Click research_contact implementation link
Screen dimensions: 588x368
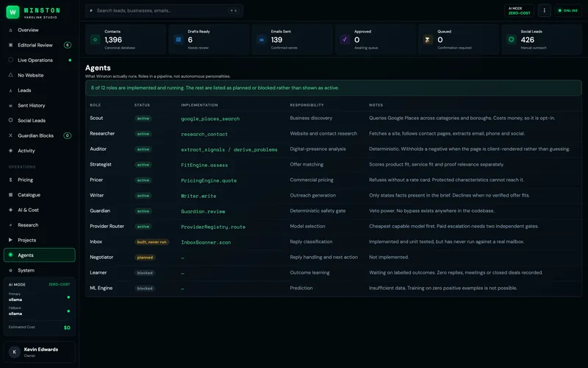coord(204,134)
